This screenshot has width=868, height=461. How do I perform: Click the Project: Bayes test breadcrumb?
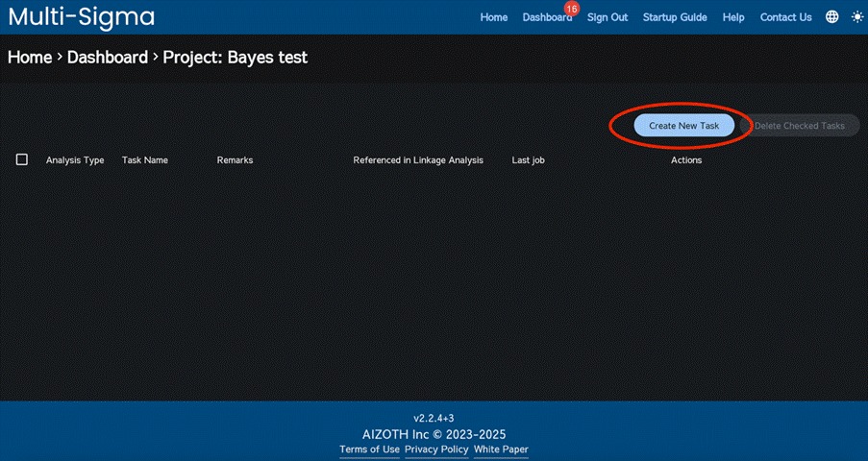pos(235,58)
